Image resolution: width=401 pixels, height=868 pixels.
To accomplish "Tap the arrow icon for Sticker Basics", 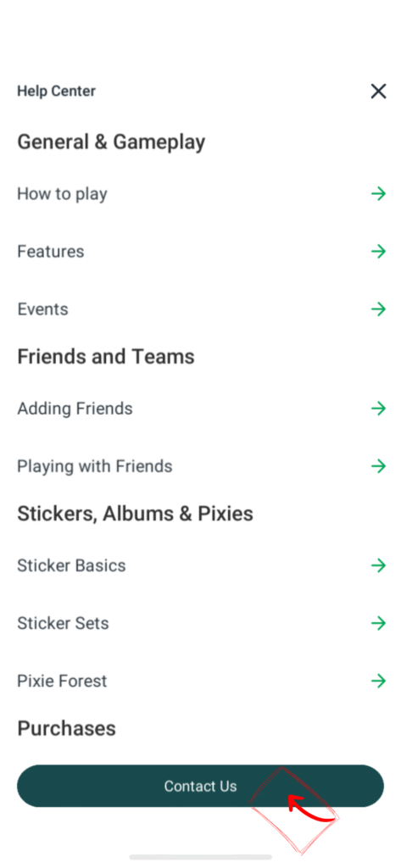I will pos(378,565).
